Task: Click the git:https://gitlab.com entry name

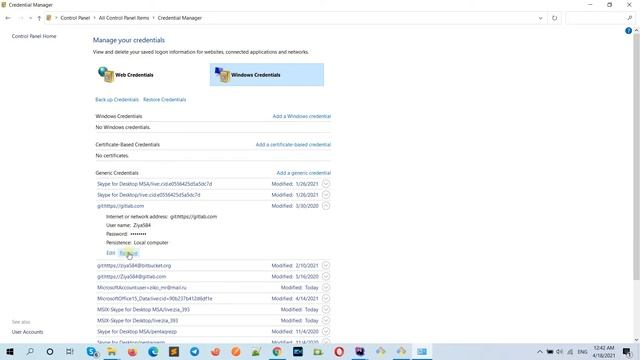Action: [x=120, y=206]
